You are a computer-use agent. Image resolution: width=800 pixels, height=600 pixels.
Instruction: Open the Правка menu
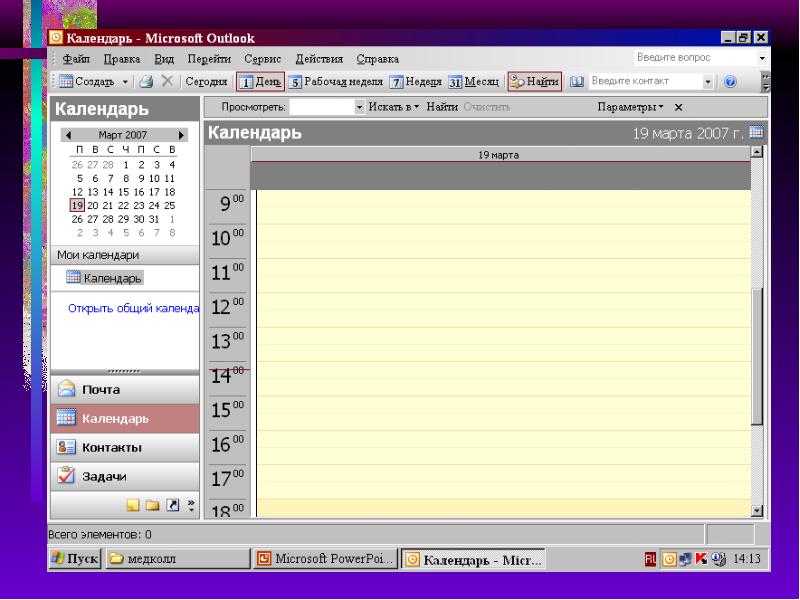(x=122, y=59)
